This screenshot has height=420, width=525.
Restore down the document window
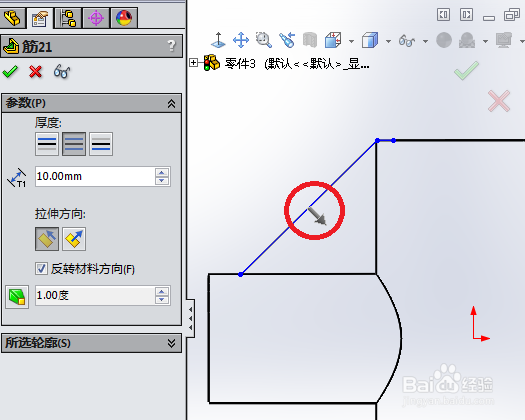[512, 15]
